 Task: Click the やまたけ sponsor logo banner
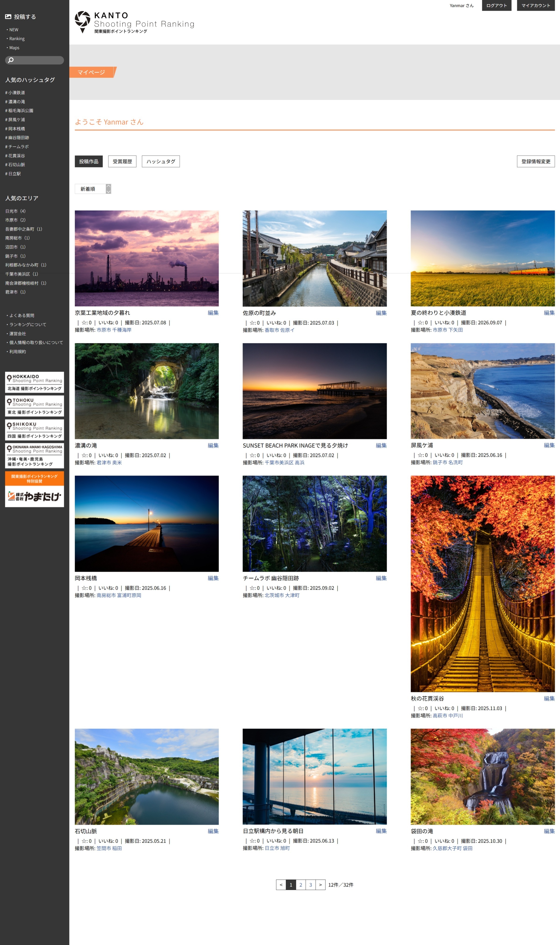[x=34, y=496]
